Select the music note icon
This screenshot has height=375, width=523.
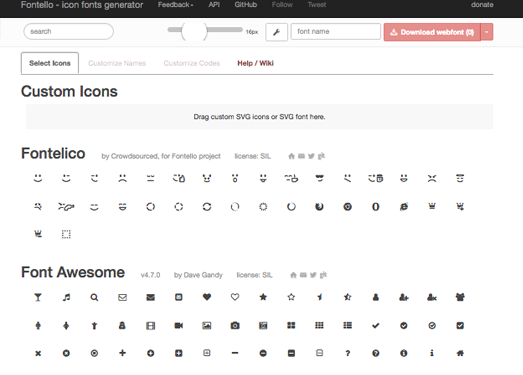coord(66,297)
